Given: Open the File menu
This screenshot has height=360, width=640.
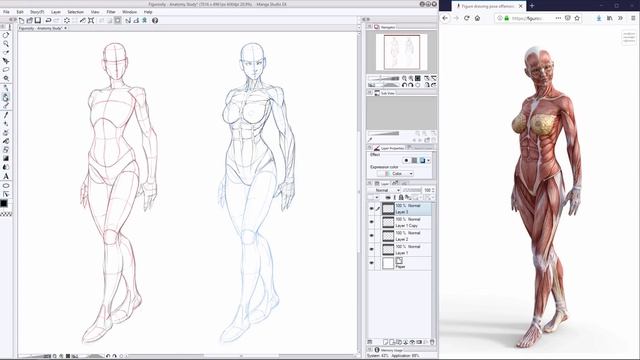Looking at the screenshot, I should pos(6,12).
